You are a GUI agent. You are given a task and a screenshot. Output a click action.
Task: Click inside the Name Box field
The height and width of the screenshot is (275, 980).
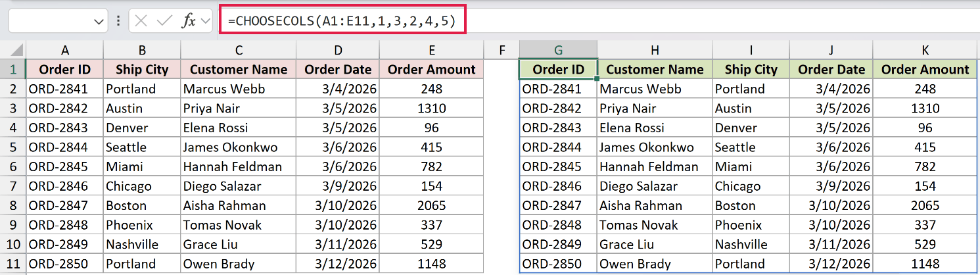click(x=51, y=21)
